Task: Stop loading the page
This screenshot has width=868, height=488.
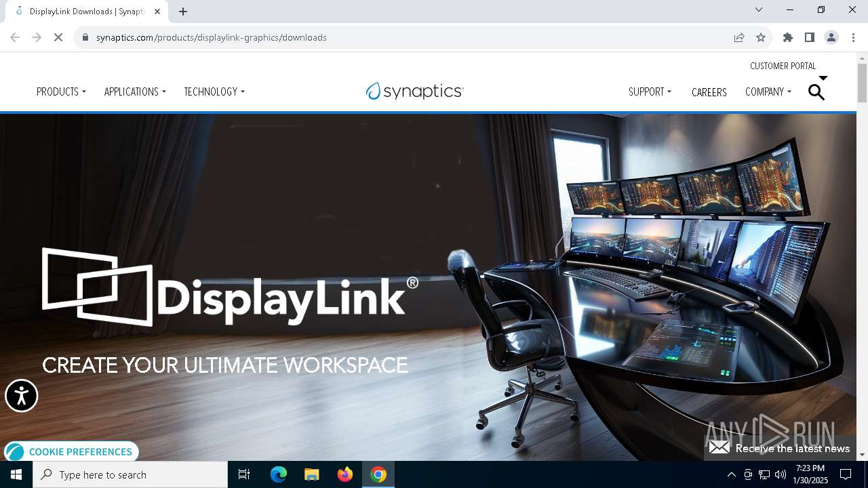Action: tap(58, 37)
